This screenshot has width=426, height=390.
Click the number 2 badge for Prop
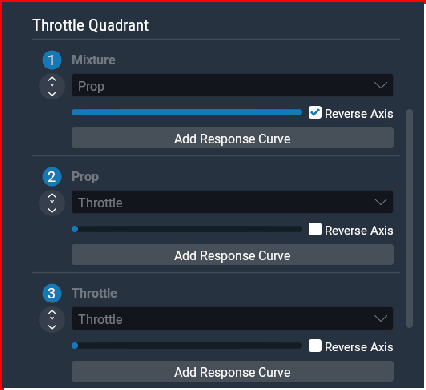pyautogui.click(x=52, y=177)
